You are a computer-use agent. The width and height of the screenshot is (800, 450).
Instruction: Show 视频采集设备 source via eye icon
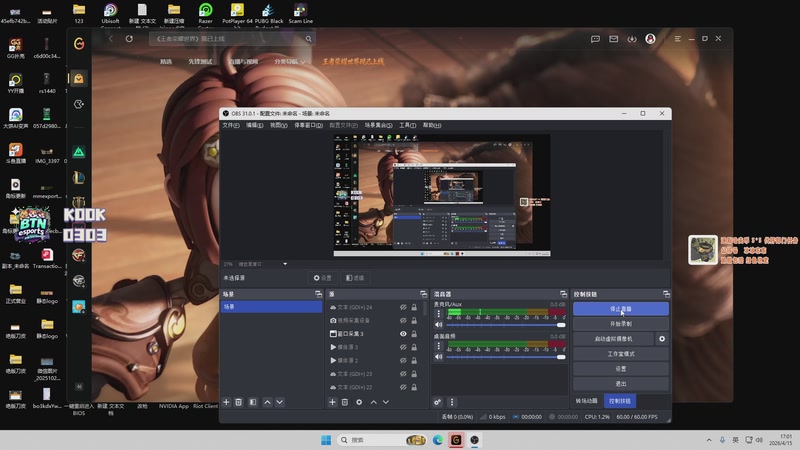(x=403, y=320)
